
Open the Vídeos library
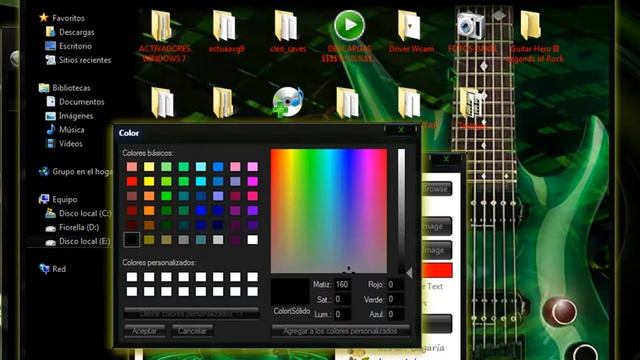click(x=64, y=144)
